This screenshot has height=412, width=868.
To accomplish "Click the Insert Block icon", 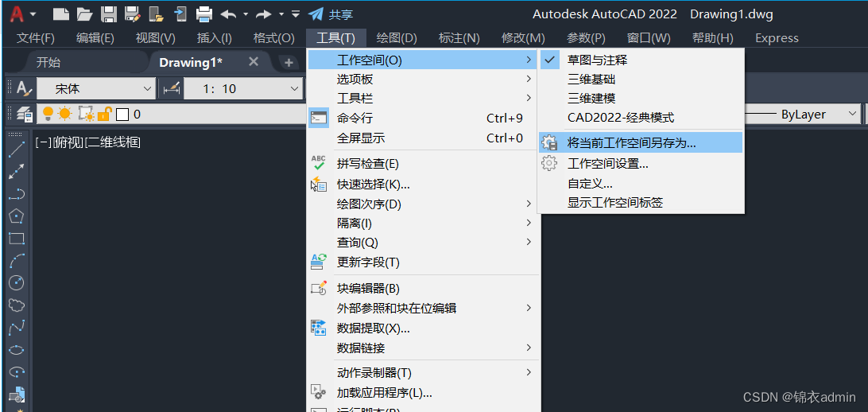I will pyautogui.click(x=17, y=394).
